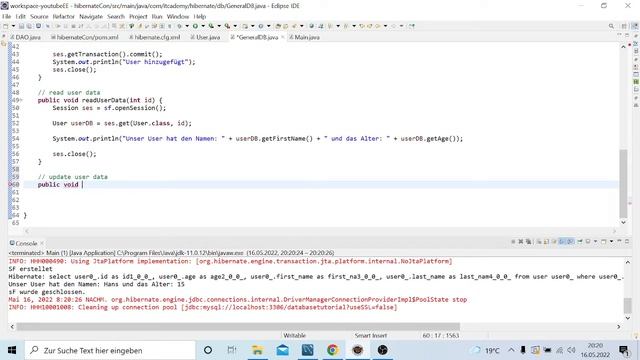Click scroll-right arrow of console scrollbar

coord(618,327)
